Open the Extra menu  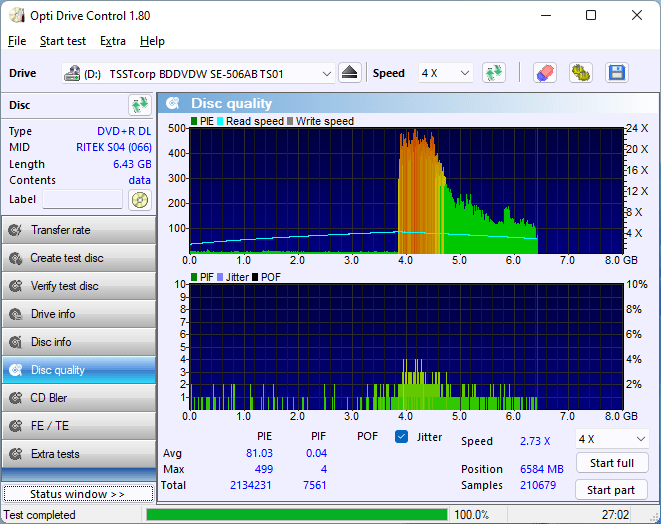point(113,41)
